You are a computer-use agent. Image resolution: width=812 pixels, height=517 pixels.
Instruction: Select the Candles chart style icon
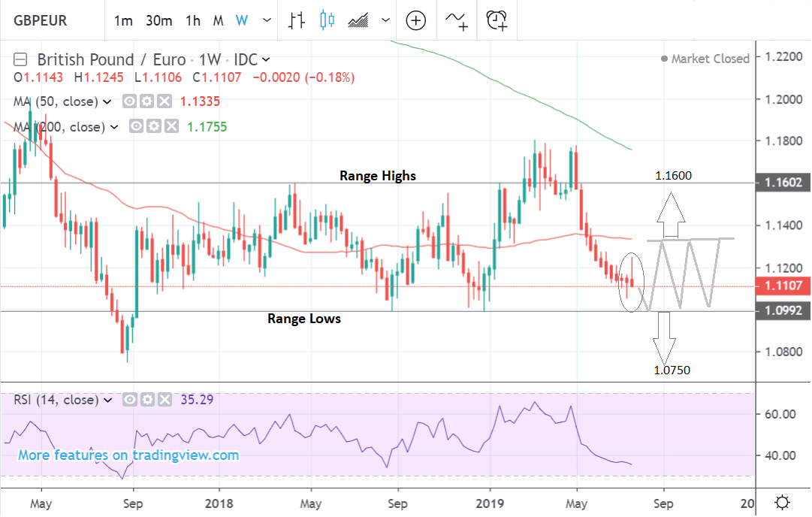[x=327, y=20]
